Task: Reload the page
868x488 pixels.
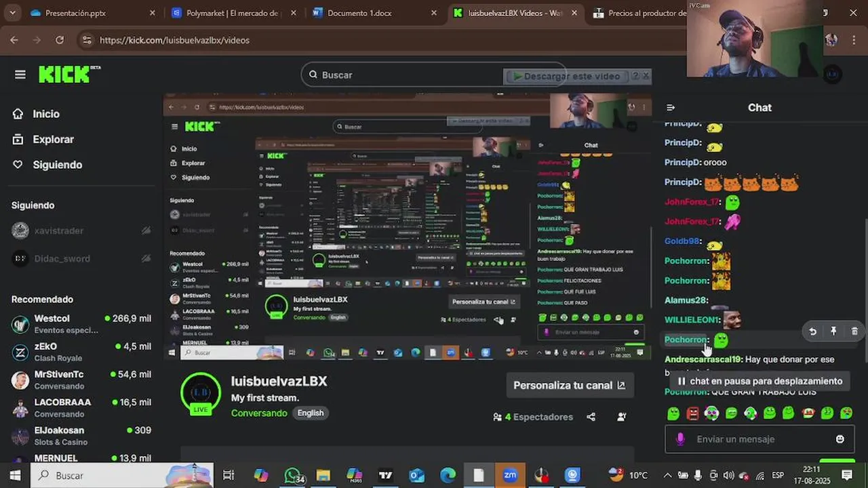Action: coord(60,40)
